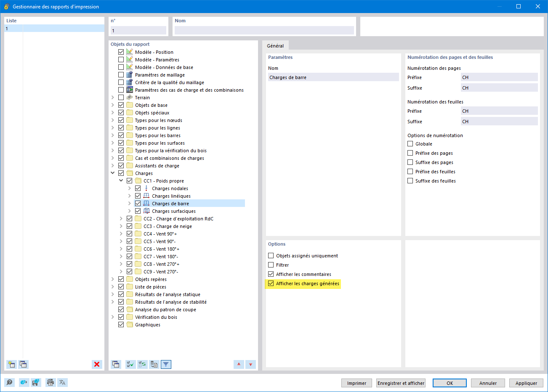The height and width of the screenshot is (392, 548).
Task: Click the save-with-blue-cubes floppy icon
Action: point(36,382)
